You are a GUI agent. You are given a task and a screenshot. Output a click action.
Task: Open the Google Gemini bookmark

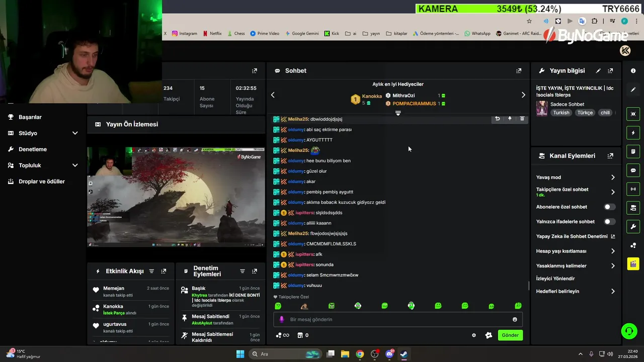[302, 34]
